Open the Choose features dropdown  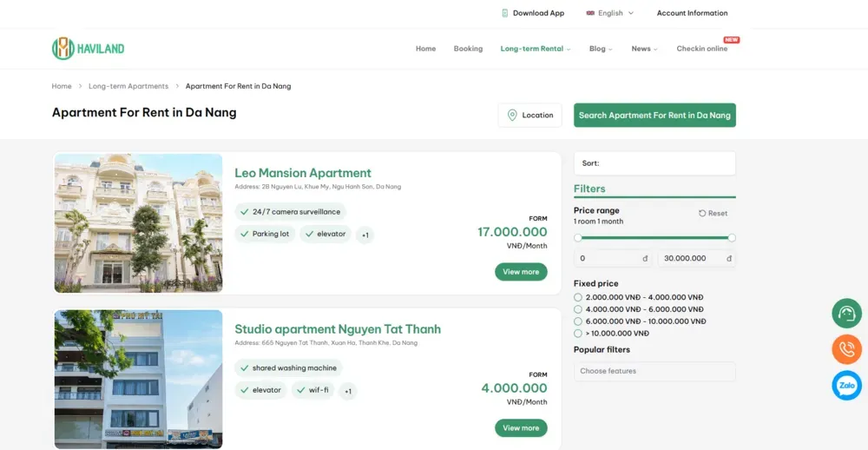coord(654,371)
